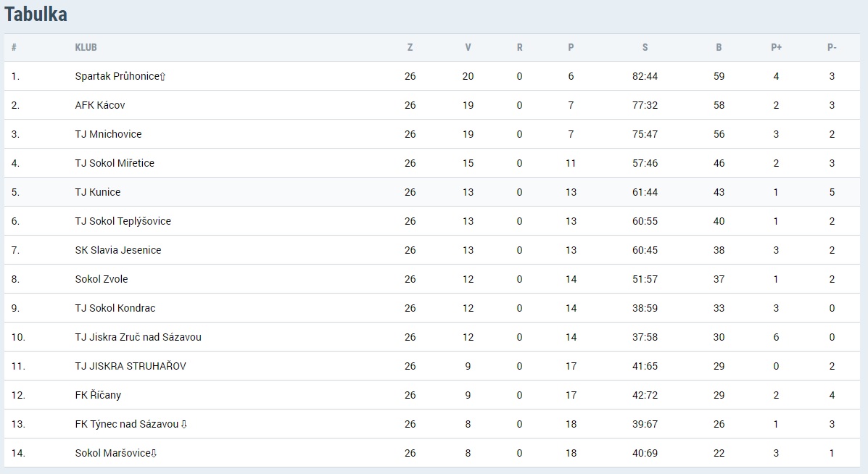The image size is (868, 474).
Task: Click the Tabulka section heading
Action: coord(36,14)
